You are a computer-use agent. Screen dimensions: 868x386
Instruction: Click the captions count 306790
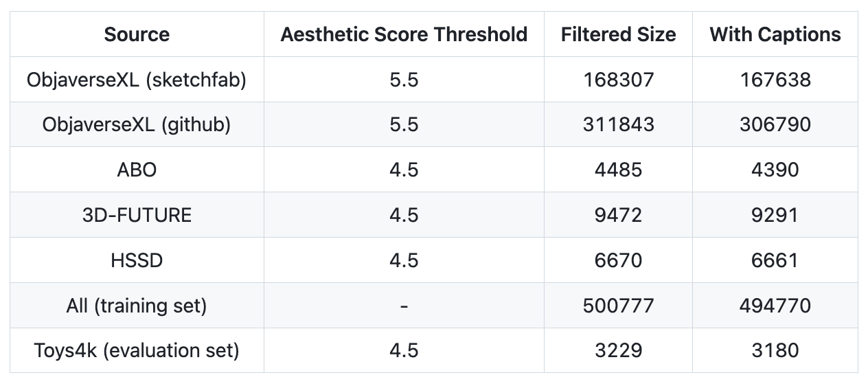[775, 124]
